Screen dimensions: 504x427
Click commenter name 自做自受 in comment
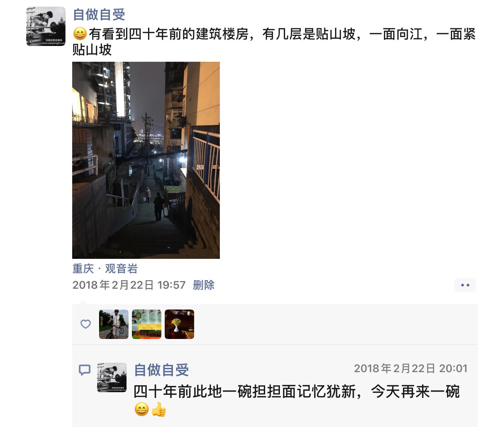tap(161, 370)
